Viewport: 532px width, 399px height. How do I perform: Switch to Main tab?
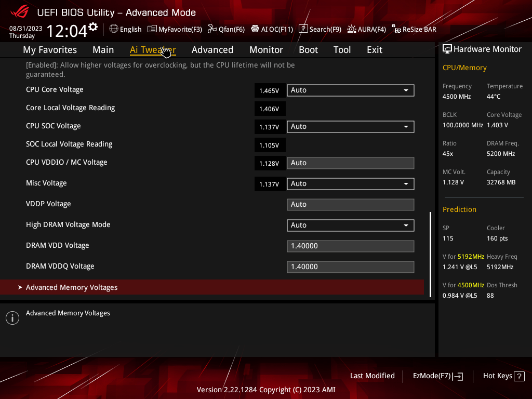point(103,49)
